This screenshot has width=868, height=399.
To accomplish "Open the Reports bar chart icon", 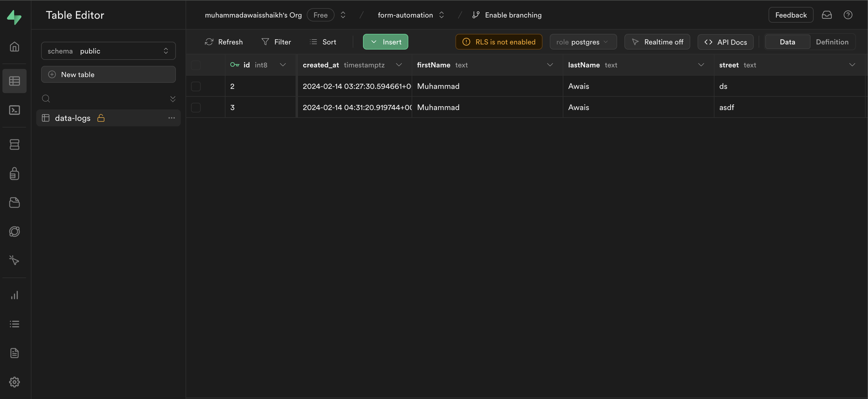I will [x=15, y=296].
